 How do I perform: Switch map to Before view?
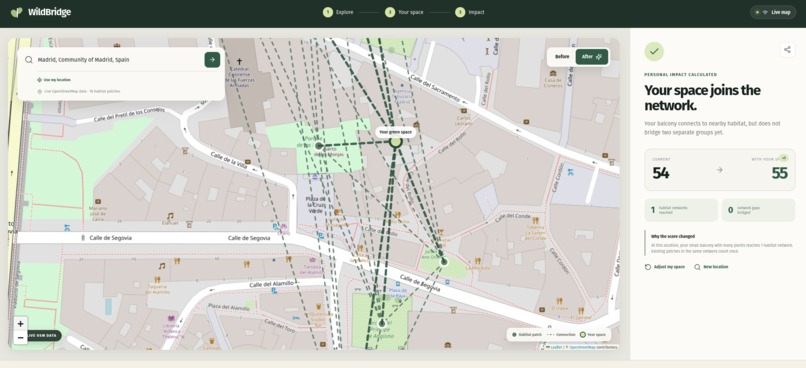[x=562, y=57]
